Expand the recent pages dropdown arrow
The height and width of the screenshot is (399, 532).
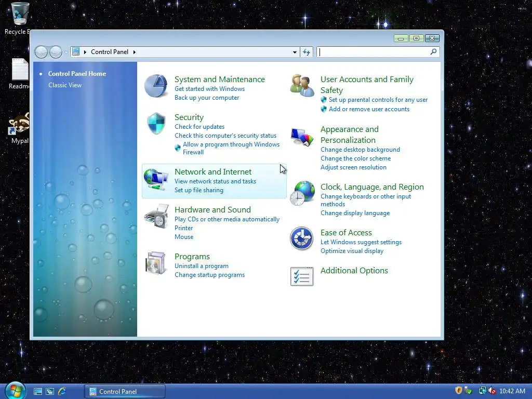point(66,52)
